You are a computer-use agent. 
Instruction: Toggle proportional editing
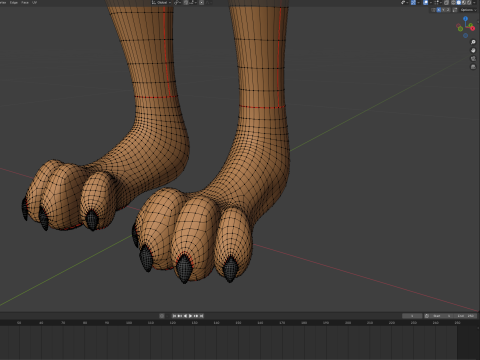(x=201, y=2)
